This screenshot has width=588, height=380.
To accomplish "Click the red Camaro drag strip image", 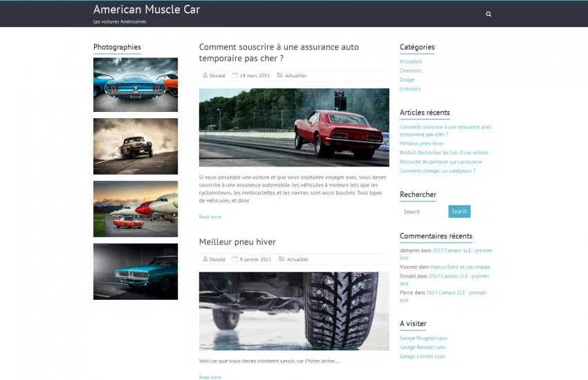I will [294, 127].
